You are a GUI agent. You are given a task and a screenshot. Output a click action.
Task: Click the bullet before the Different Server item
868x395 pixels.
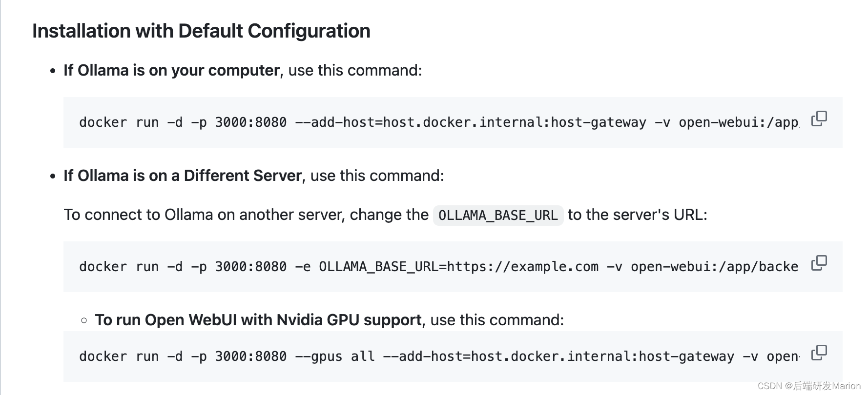point(53,177)
